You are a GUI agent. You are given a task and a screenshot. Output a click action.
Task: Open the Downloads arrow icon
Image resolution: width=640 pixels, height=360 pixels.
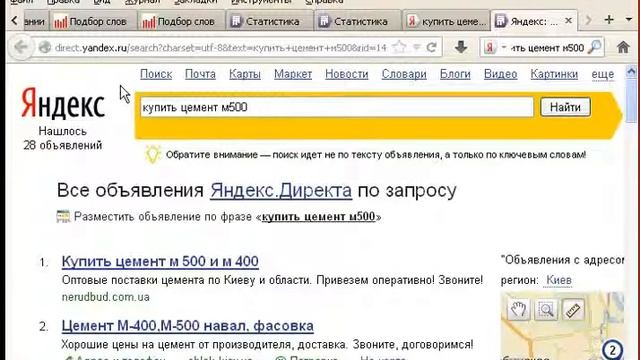click(x=461, y=47)
